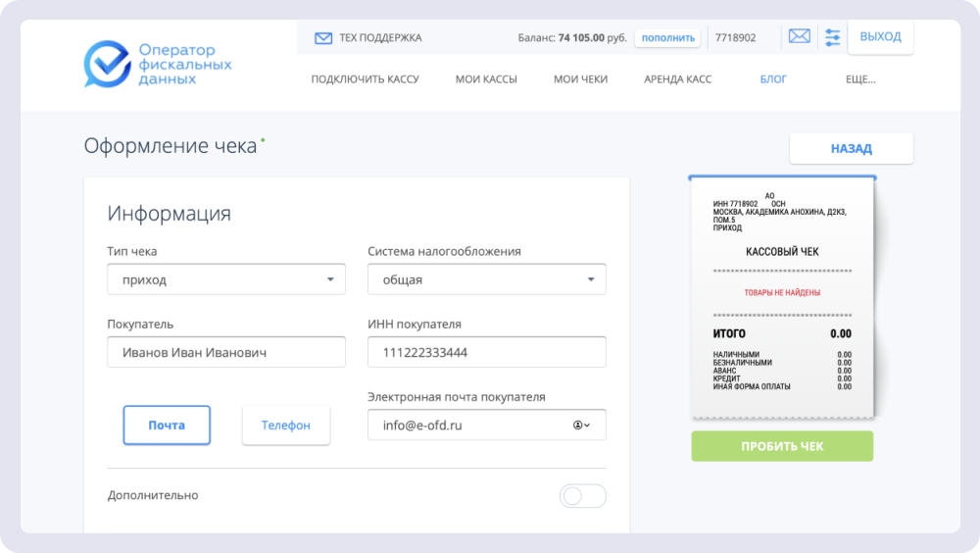
Task: Go to ПОДКЛЮЧИТЬ КАССУ menu item
Action: [365, 79]
